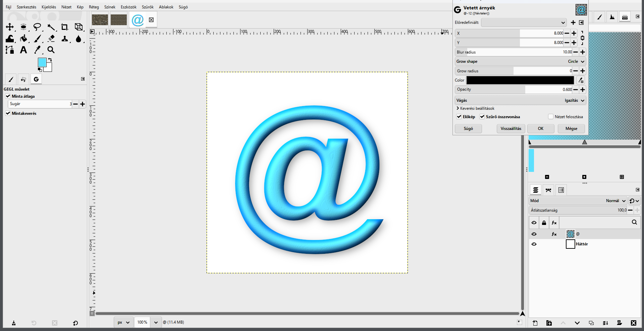Create a new layer icon
The width and height of the screenshot is (644, 331).
click(535, 323)
